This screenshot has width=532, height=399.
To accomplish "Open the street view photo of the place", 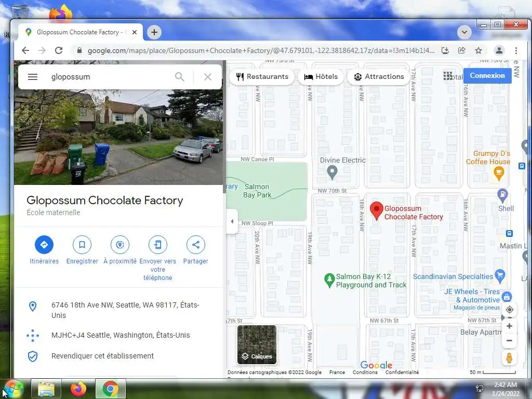I will [119, 137].
